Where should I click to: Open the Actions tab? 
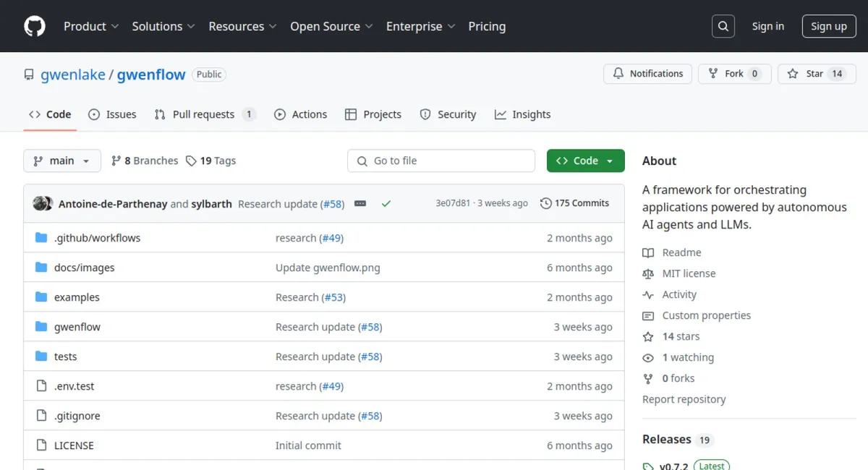click(300, 114)
